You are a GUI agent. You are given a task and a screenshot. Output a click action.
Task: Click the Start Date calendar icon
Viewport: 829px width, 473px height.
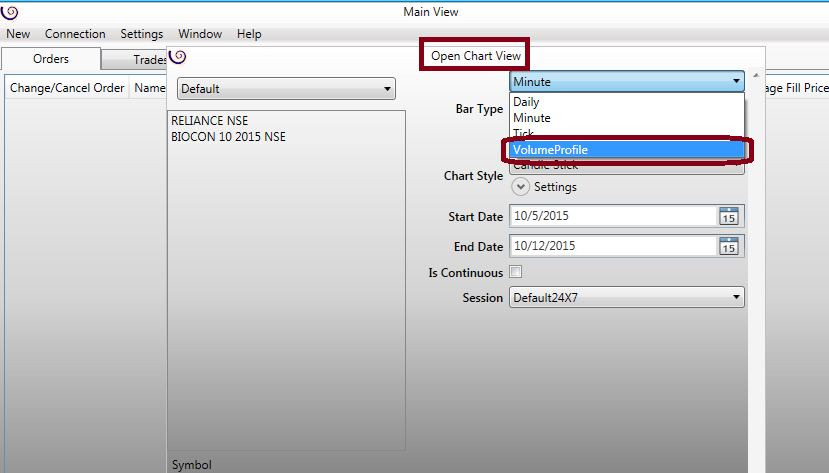pos(729,216)
